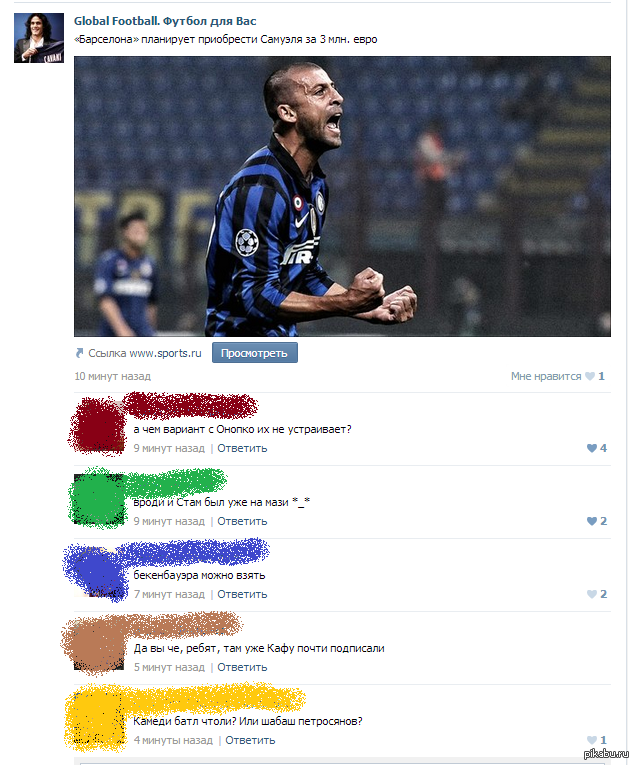The height and width of the screenshot is (765, 634).
Task: Open the Global Football group avatar
Action: pyautogui.click(x=39, y=38)
